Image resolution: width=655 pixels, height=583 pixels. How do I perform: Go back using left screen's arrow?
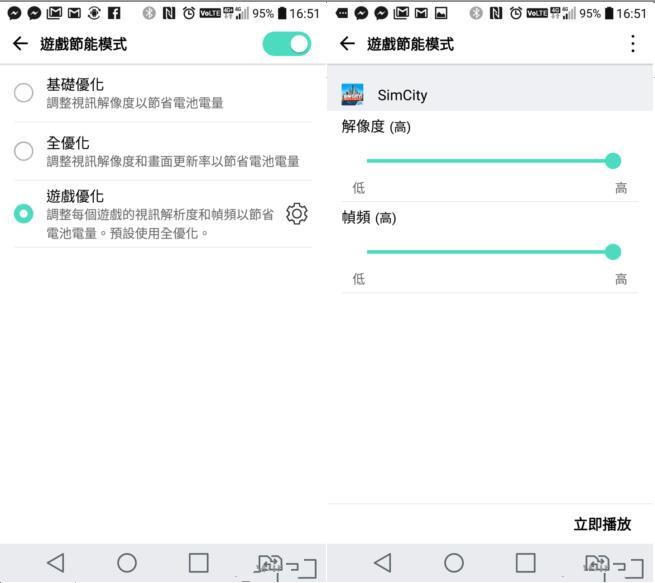click(x=20, y=43)
